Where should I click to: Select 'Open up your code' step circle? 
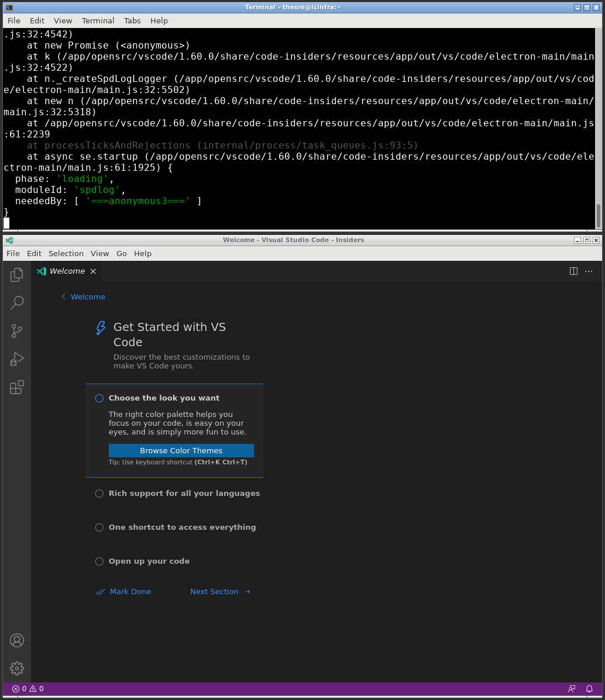[x=99, y=561]
